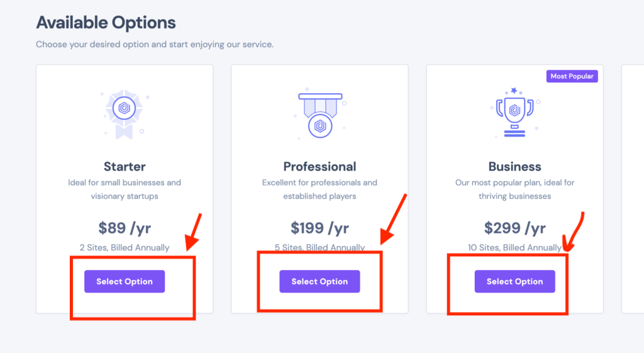Click the 10 Sites, Billed Annually text
Viewport: 644px width, 353px height.
(514, 247)
